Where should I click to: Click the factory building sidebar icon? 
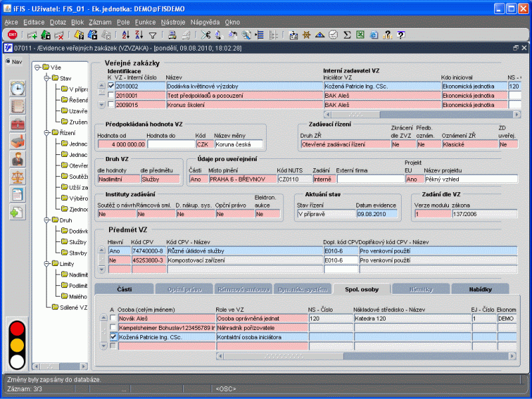17,142
